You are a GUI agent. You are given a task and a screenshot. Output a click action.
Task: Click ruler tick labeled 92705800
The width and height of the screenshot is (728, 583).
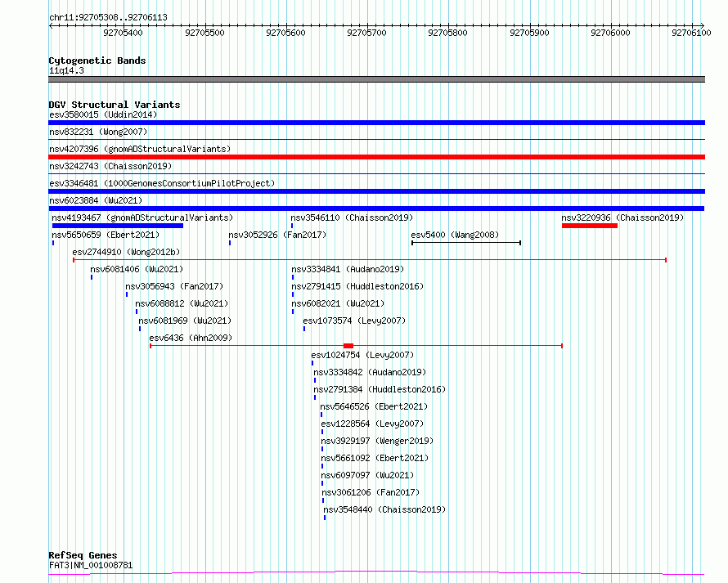pos(447,33)
